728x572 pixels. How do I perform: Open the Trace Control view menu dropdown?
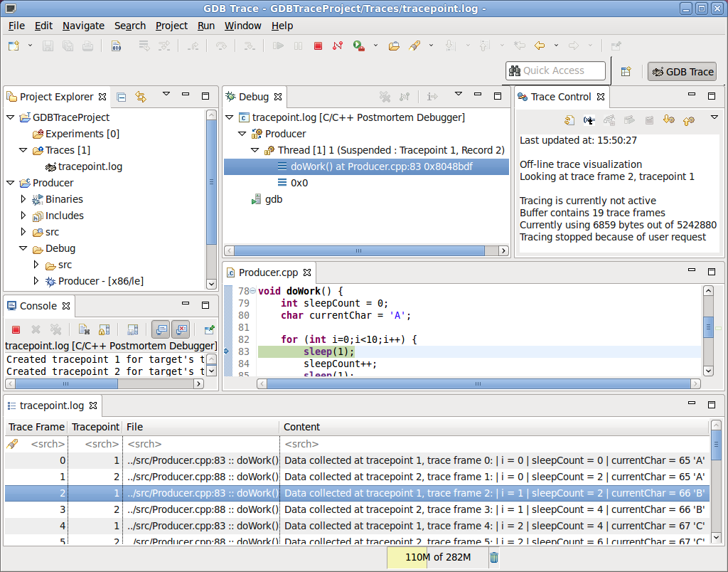tap(714, 118)
